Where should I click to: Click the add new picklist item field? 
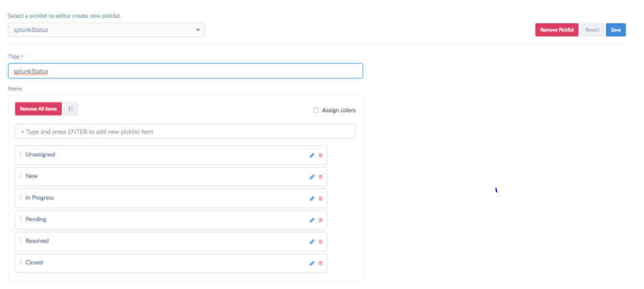click(x=185, y=132)
